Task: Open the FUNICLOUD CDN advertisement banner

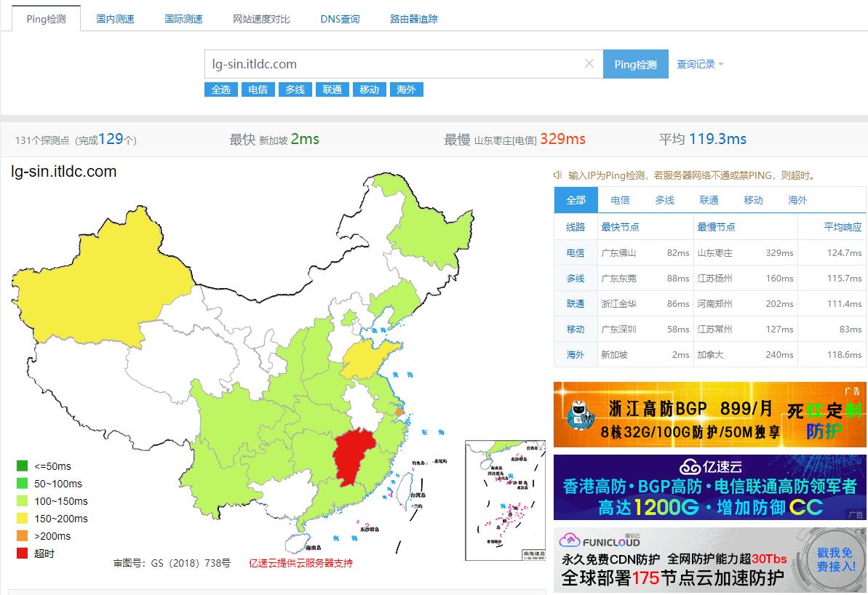Action: point(709,560)
